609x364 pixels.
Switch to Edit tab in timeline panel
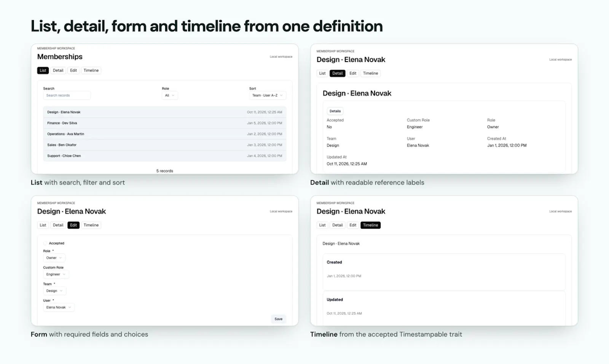353,225
